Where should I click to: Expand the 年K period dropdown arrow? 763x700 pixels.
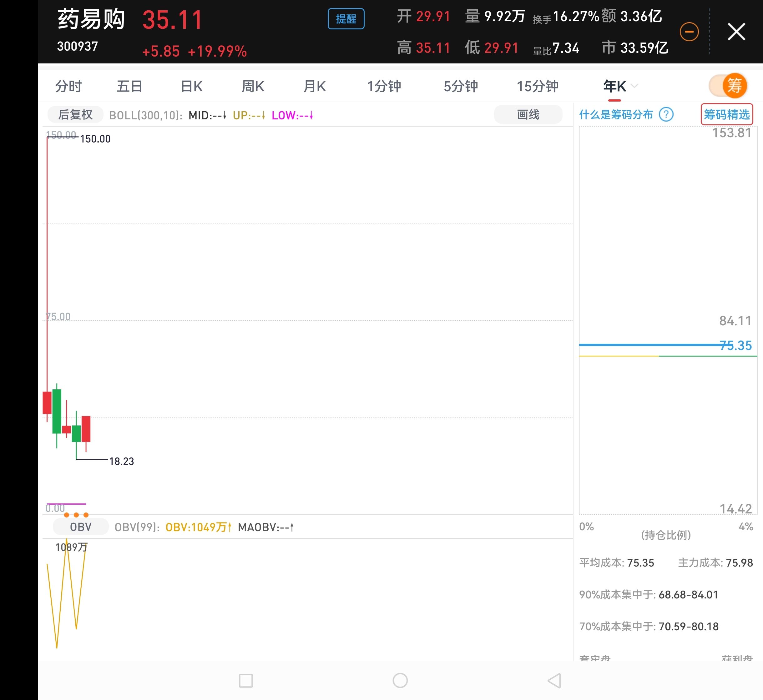click(634, 86)
